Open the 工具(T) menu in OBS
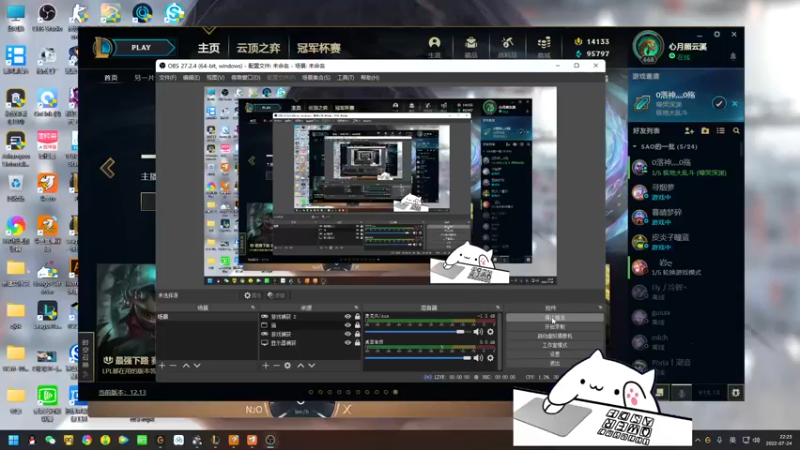 (x=345, y=78)
